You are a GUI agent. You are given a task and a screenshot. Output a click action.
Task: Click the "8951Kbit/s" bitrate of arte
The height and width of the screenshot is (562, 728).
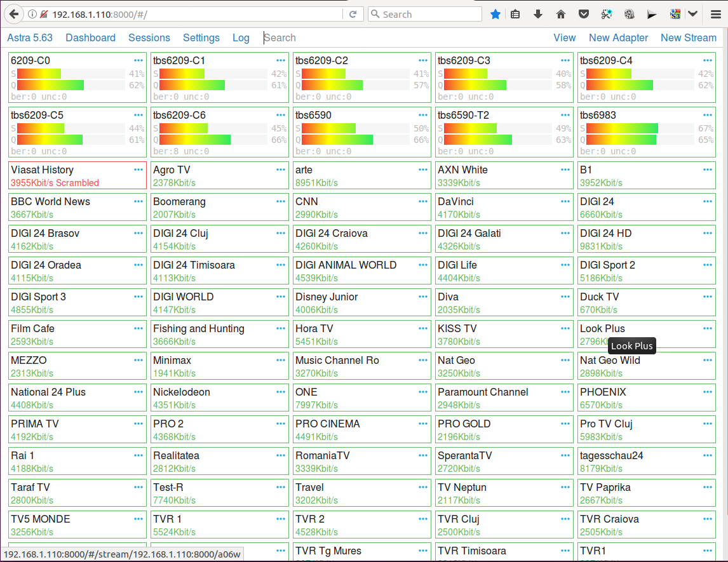click(x=316, y=183)
